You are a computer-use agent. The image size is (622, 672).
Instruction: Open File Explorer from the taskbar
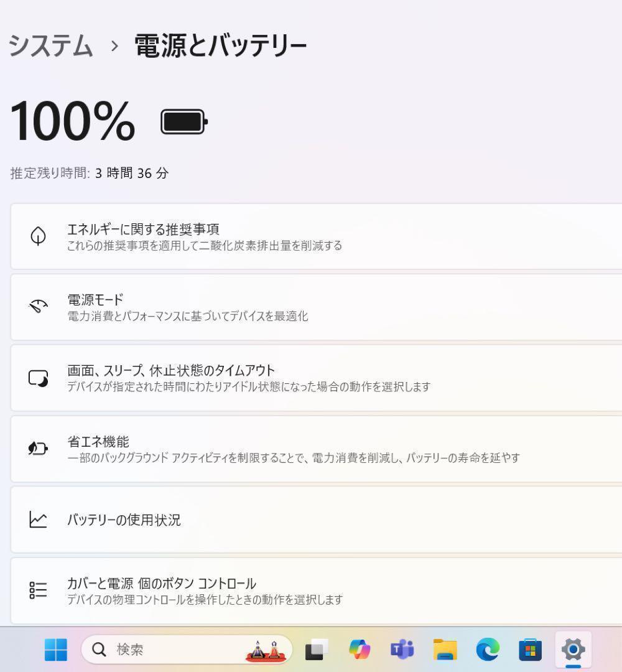click(445, 649)
